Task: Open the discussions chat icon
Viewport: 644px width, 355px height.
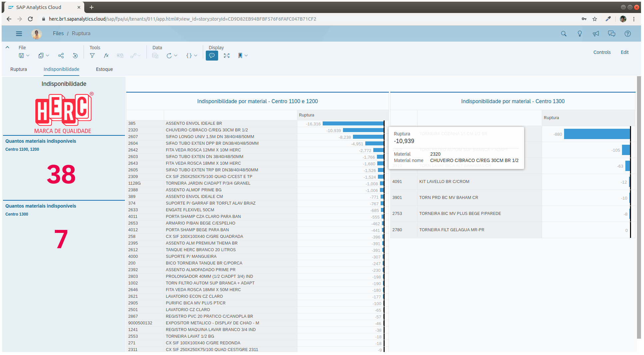Action: pyautogui.click(x=612, y=34)
